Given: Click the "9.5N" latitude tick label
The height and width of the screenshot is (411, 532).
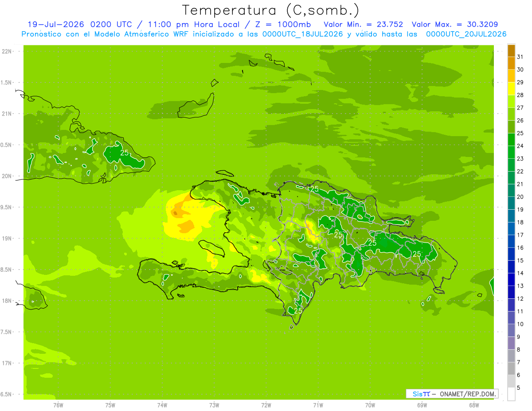Looking at the screenshot, I should [x=7, y=207].
